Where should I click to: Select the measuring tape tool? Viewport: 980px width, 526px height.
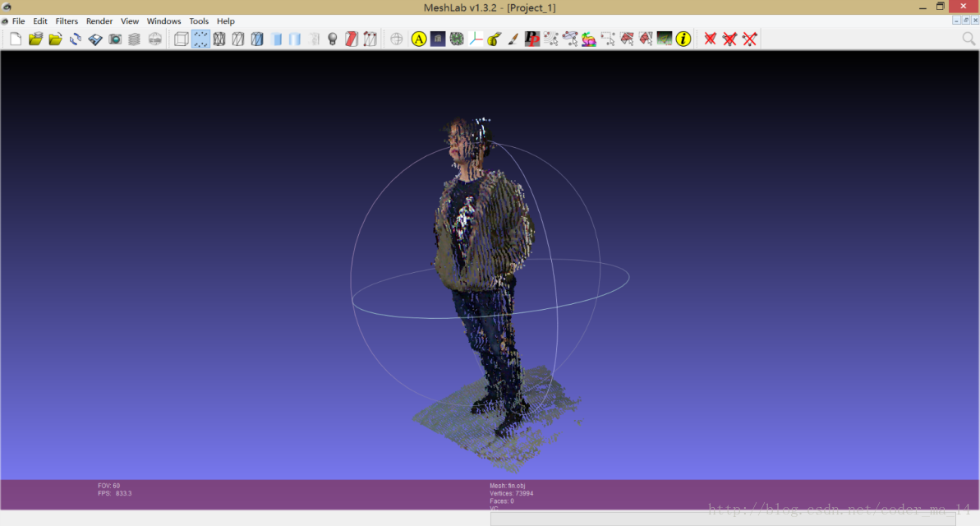coord(495,39)
